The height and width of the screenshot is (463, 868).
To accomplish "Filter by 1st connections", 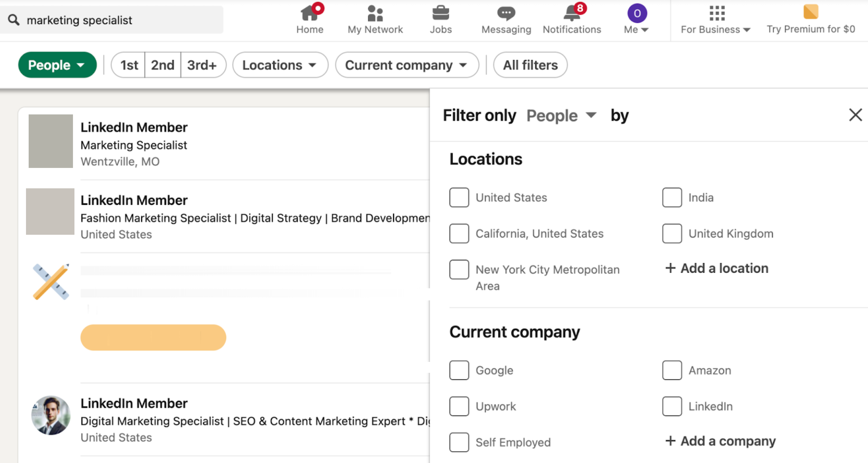I will pyautogui.click(x=129, y=65).
